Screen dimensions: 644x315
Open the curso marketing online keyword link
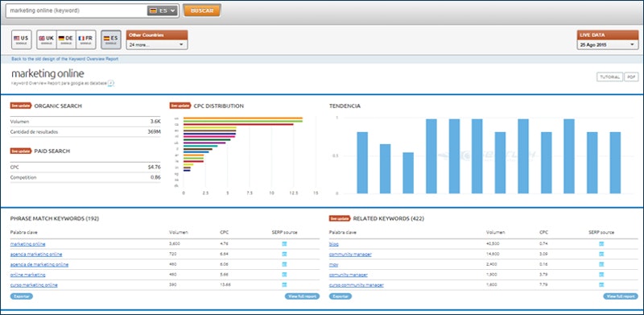pos(34,285)
